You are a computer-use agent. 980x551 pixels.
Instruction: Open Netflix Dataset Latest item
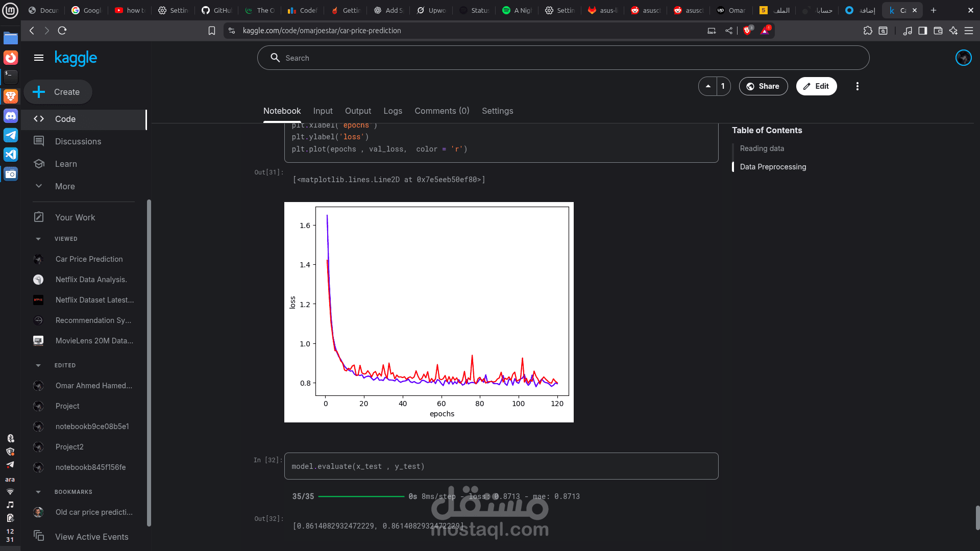(94, 300)
